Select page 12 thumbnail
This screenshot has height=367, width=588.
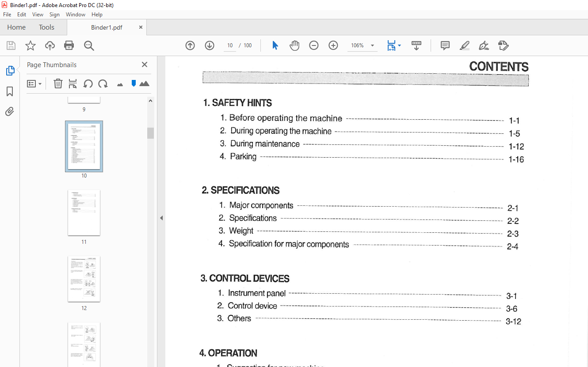84,279
